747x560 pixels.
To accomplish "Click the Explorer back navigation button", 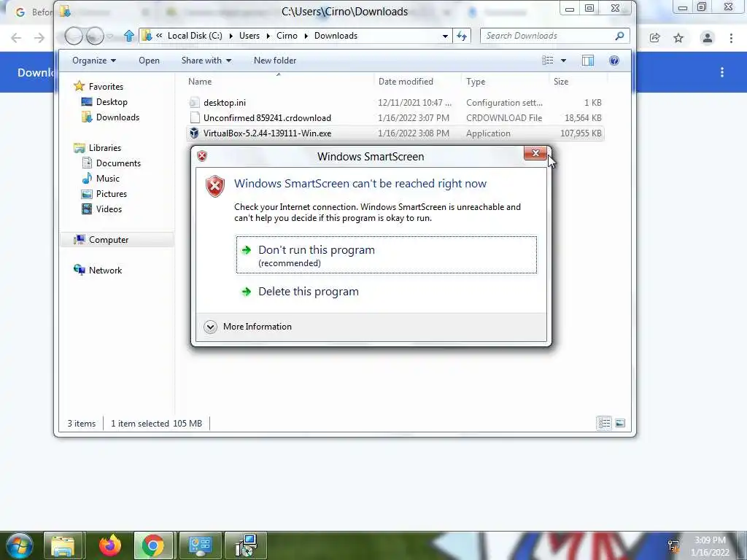I will point(74,36).
